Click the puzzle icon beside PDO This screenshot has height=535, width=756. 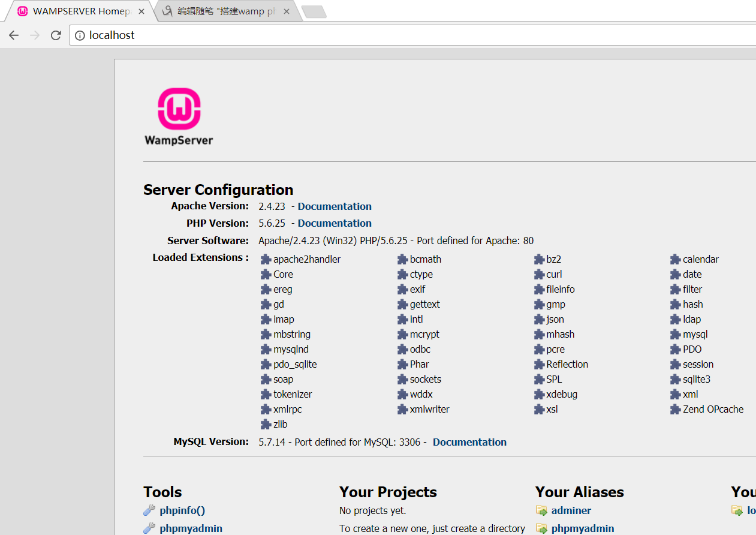676,349
